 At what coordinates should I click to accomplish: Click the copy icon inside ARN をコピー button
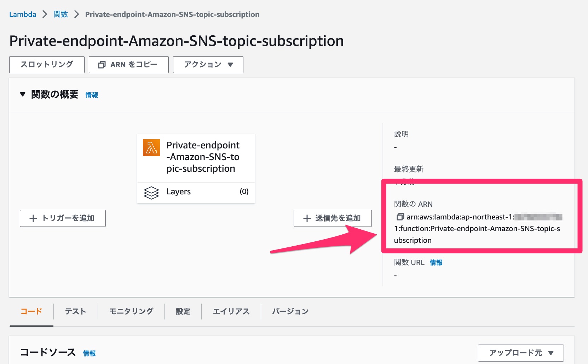(x=102, y=64)
